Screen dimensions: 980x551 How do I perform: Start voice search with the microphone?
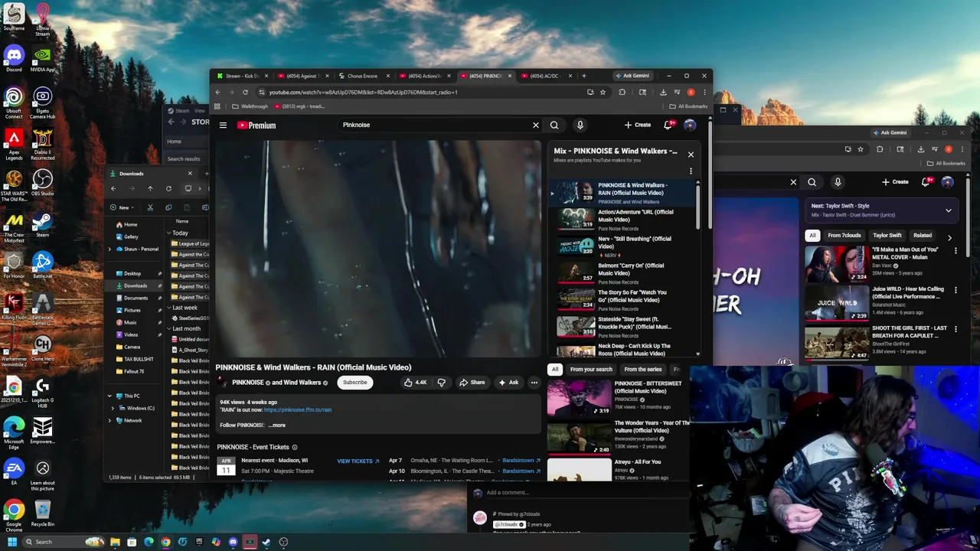580,126
